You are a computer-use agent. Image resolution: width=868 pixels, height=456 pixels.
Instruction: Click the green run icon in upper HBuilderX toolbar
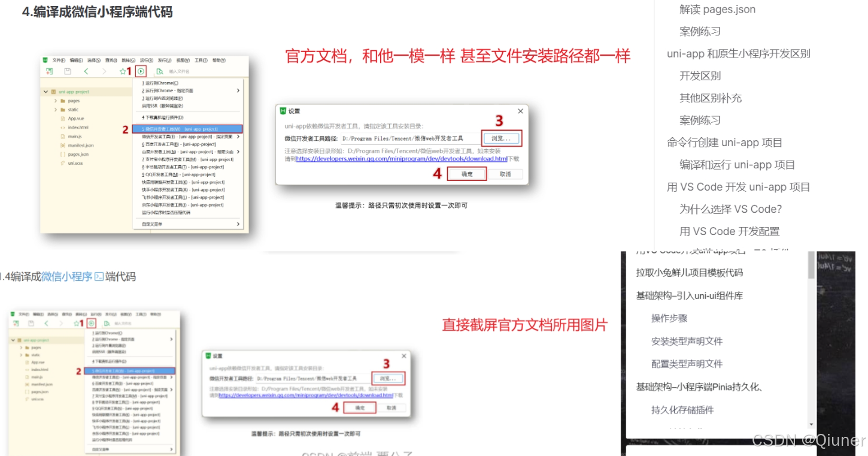(x=141, y=71)
